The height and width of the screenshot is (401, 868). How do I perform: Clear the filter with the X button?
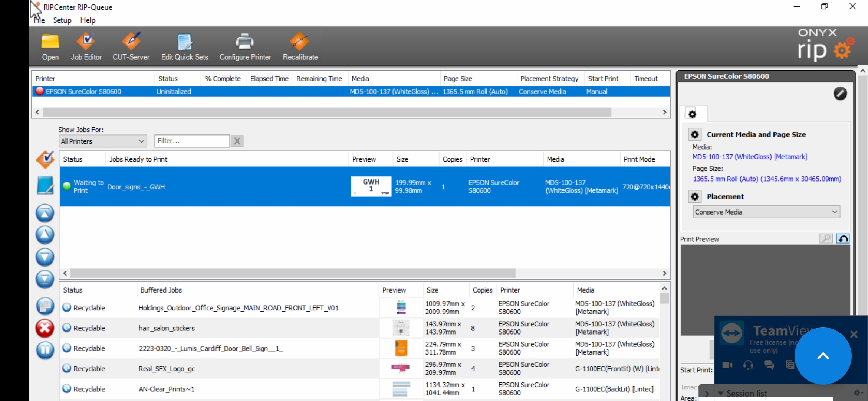tap(237, 141)
